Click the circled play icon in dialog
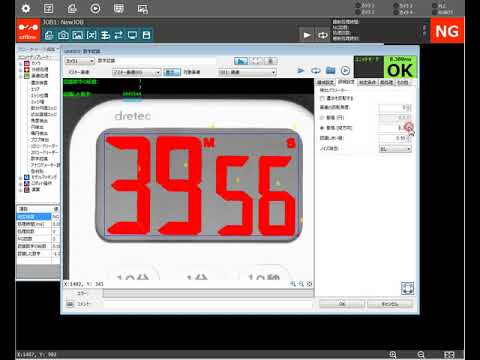The height and width of the screenshot is (360, 480). pos(345,71)
